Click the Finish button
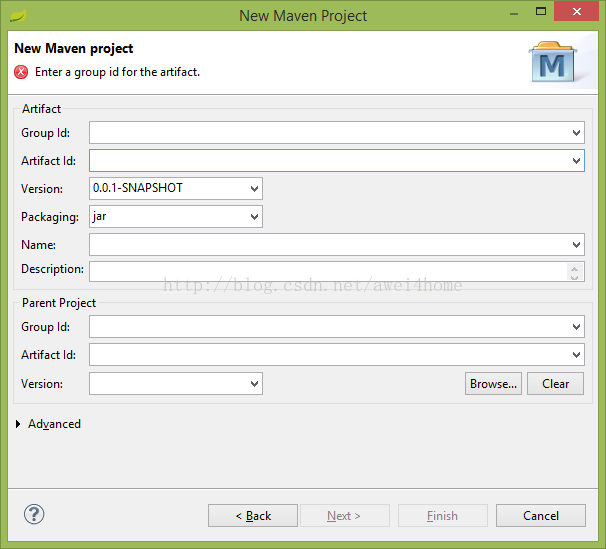Image resolution: width=606 pixels, height=549 pixels. [x=443, y=515]
